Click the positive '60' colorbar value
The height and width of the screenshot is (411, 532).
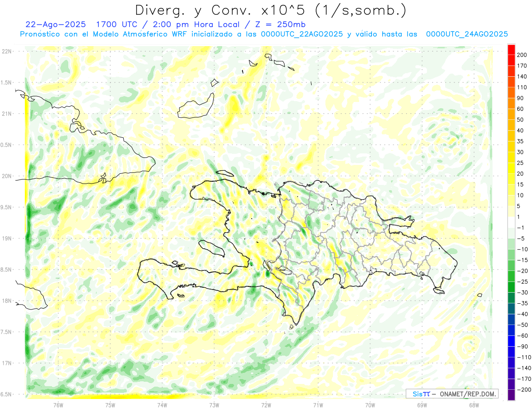[521, 109]
